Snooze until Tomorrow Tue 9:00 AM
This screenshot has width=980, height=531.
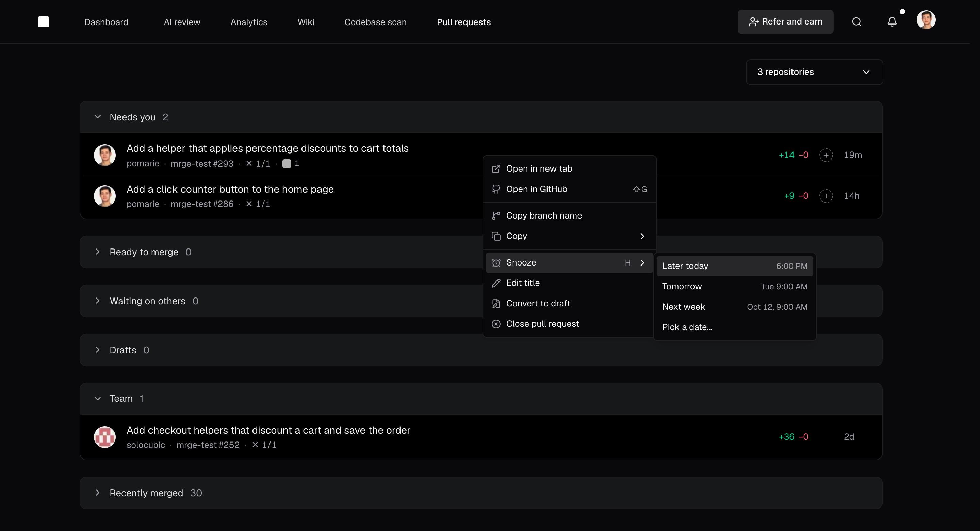pyautogui.click(x=734, y=286)
